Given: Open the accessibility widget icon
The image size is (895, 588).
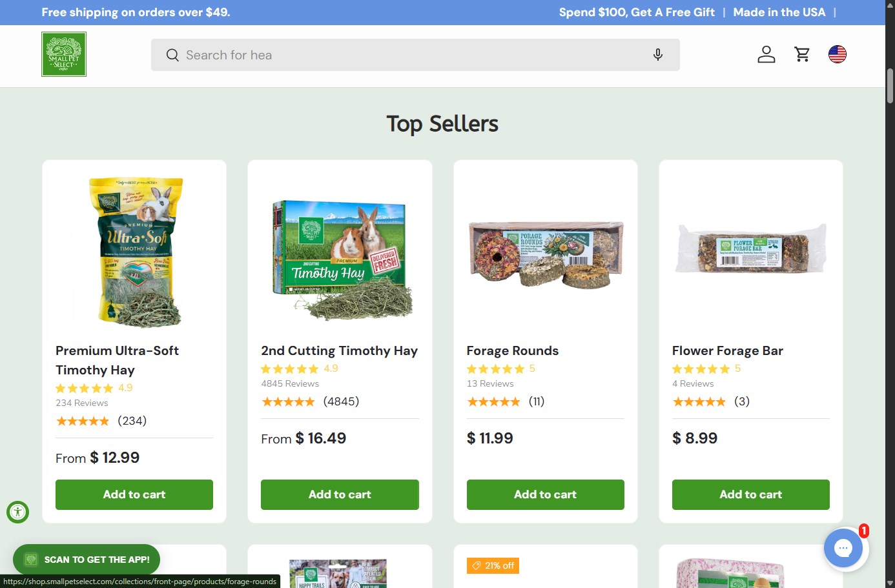Looking at the screenshot, I should 18,512.
